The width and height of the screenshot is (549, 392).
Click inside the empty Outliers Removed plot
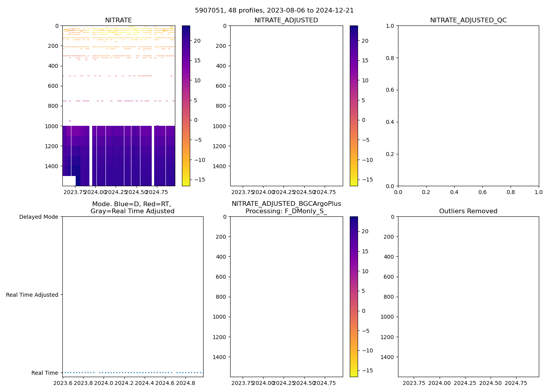tap(468, 297)
